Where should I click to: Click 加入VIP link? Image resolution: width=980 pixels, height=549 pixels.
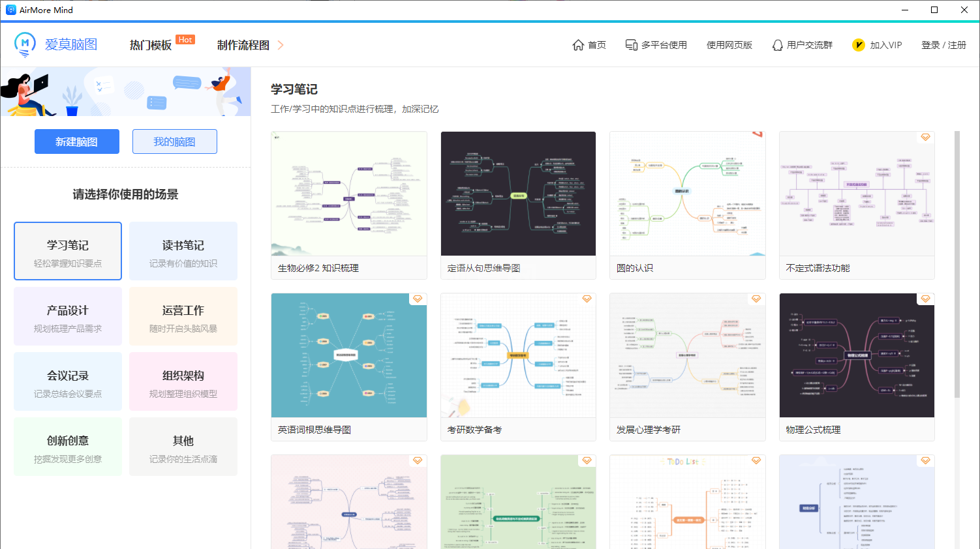(x=886, y=45)
